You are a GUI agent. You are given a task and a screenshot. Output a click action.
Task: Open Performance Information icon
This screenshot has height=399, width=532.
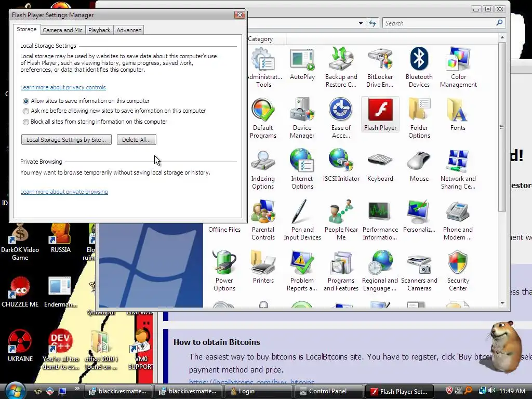[x=380, y=220]
